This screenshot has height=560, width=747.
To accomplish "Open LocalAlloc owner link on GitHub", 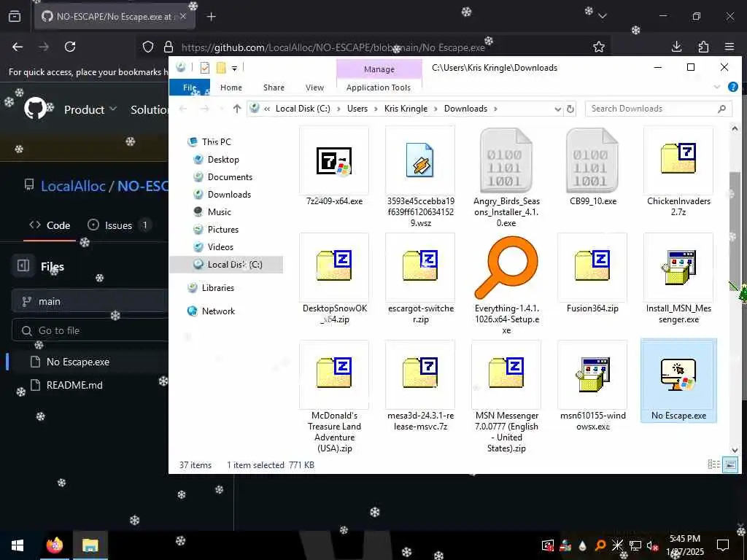I will click(73, 186).
